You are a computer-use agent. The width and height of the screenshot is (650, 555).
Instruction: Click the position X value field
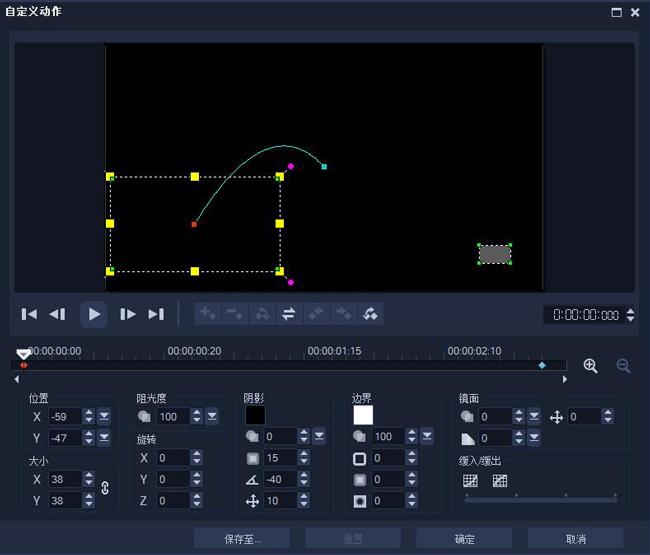pos(65,417)
